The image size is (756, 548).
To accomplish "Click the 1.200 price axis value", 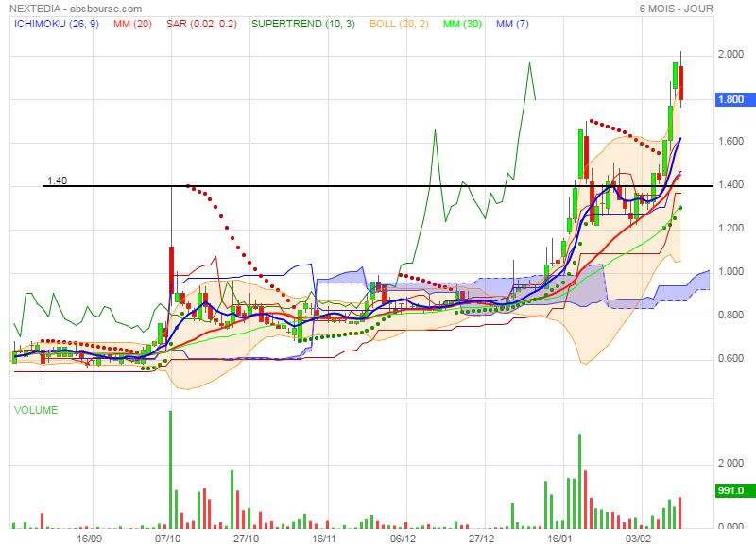I will (x=730, y=228).
